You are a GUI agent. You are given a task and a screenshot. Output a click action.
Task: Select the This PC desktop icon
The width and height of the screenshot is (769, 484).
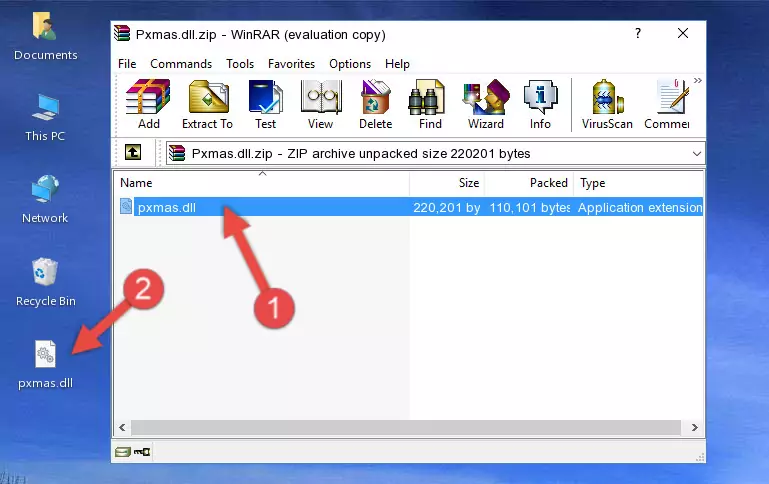pyautogui.click(x=45, y=118)
